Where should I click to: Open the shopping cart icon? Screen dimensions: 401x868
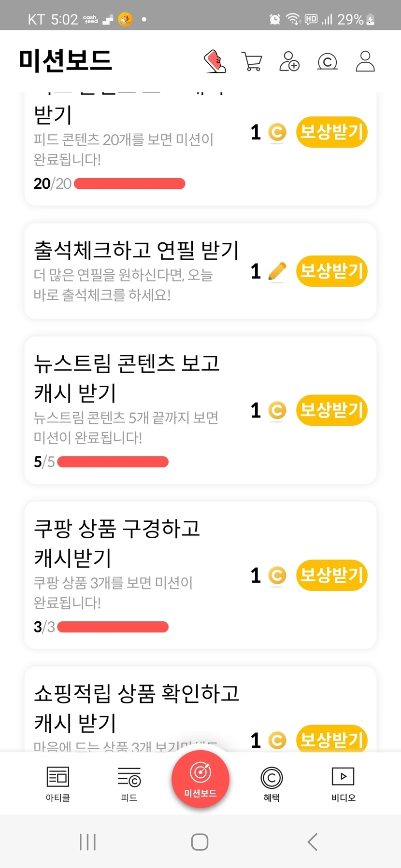(x=252, y=62)
